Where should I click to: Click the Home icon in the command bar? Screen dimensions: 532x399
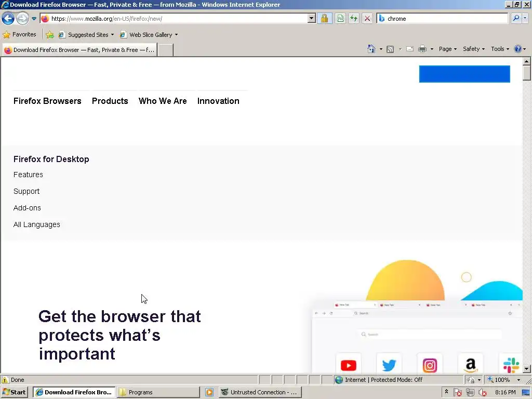point(371,49)
